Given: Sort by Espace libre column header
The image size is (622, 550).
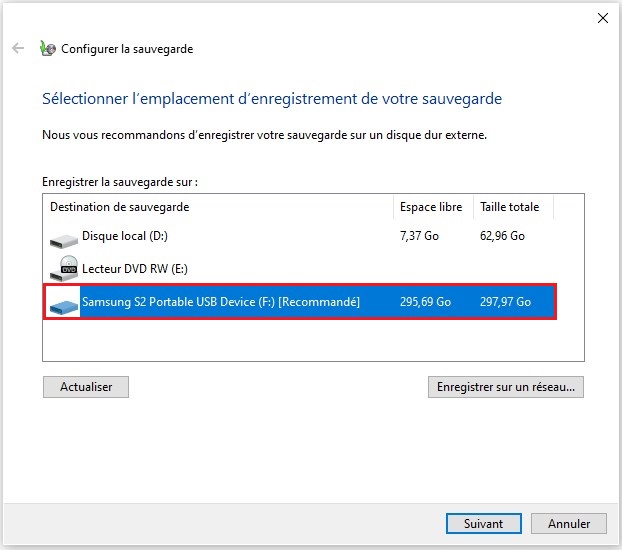Looking at the screenshot, I should [x=434, y=207].
